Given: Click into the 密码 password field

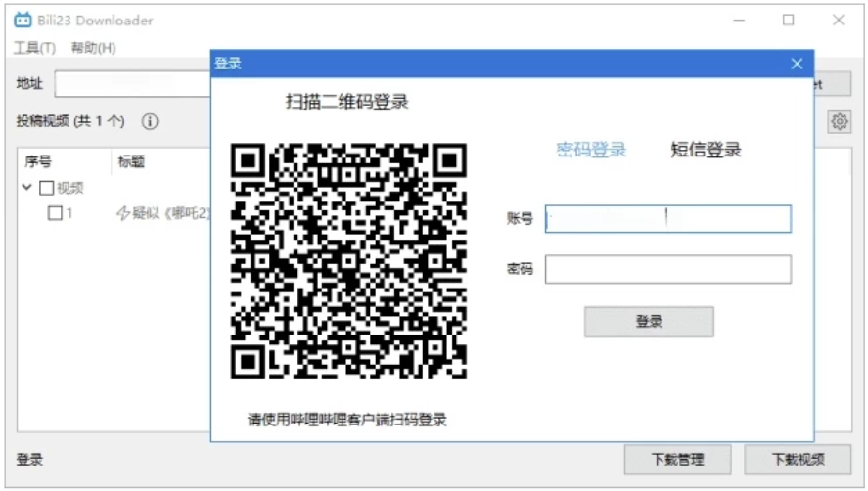Looking at the screenshot, I should [667, 269].
